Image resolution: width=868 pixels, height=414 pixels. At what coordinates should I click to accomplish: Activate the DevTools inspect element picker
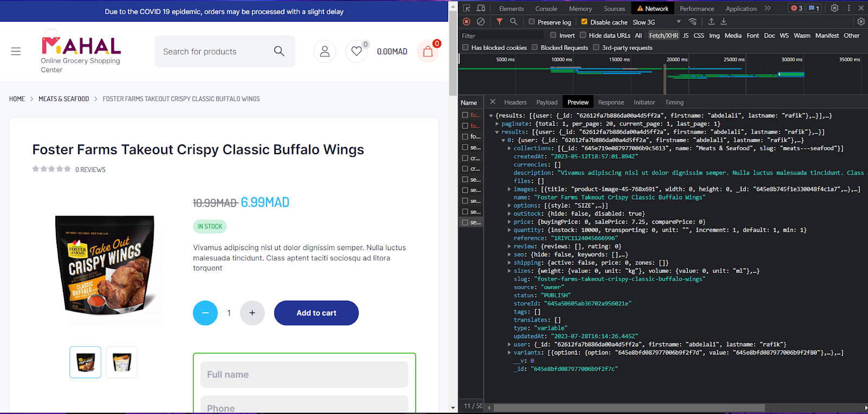coord(467,8)
